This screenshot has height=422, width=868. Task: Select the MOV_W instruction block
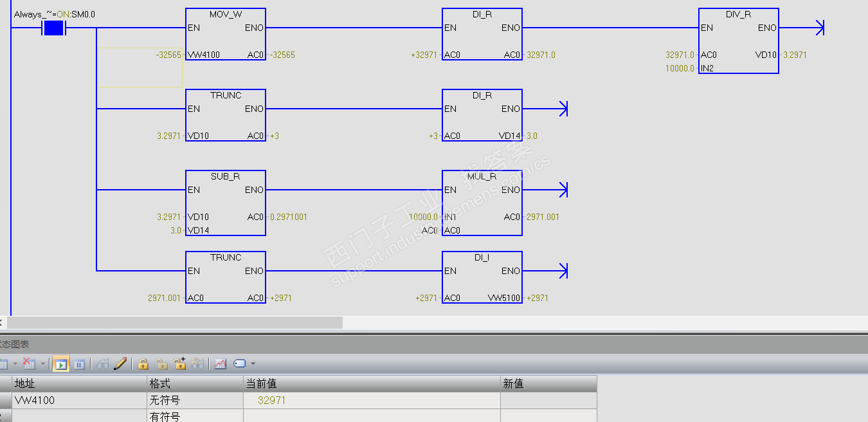226,34
